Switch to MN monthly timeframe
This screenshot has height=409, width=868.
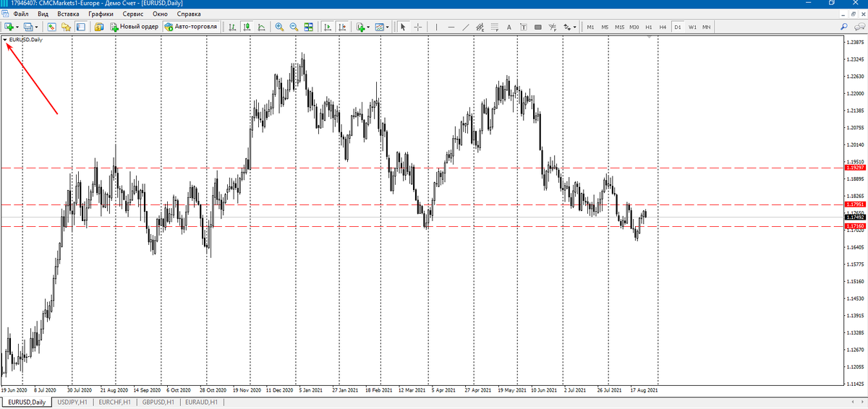coord(706,27)
